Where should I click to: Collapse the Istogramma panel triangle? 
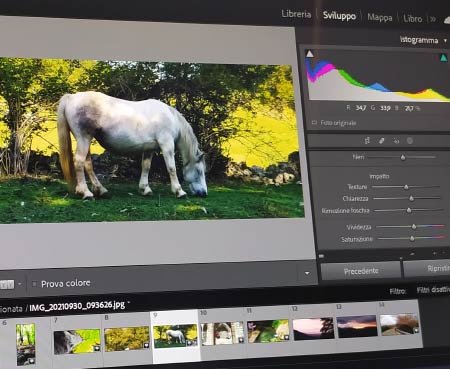point(445,41)
